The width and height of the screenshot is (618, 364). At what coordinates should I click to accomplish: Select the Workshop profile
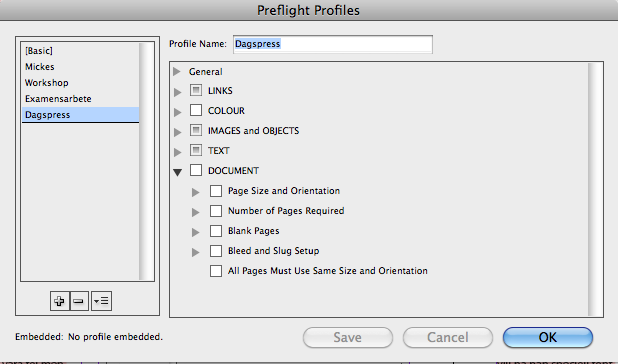pyautogui.click(x=80, y=83)
